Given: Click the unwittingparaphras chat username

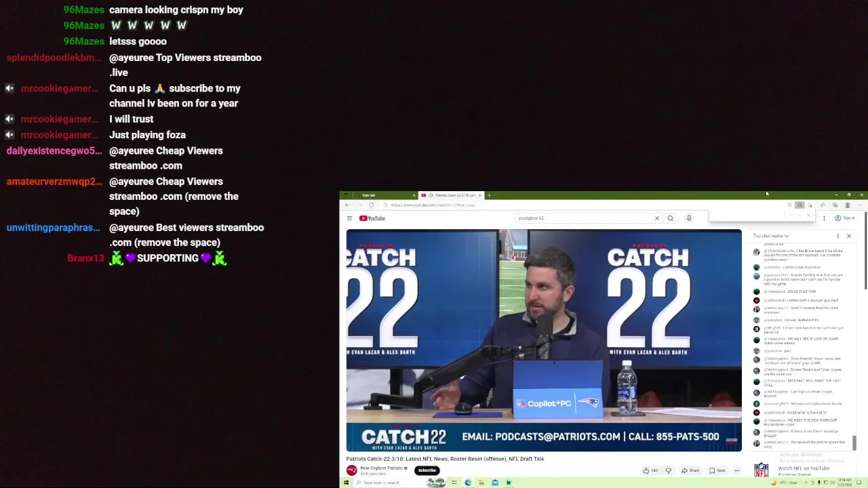Looking at the screenshot, I should [x=53, y=228].
